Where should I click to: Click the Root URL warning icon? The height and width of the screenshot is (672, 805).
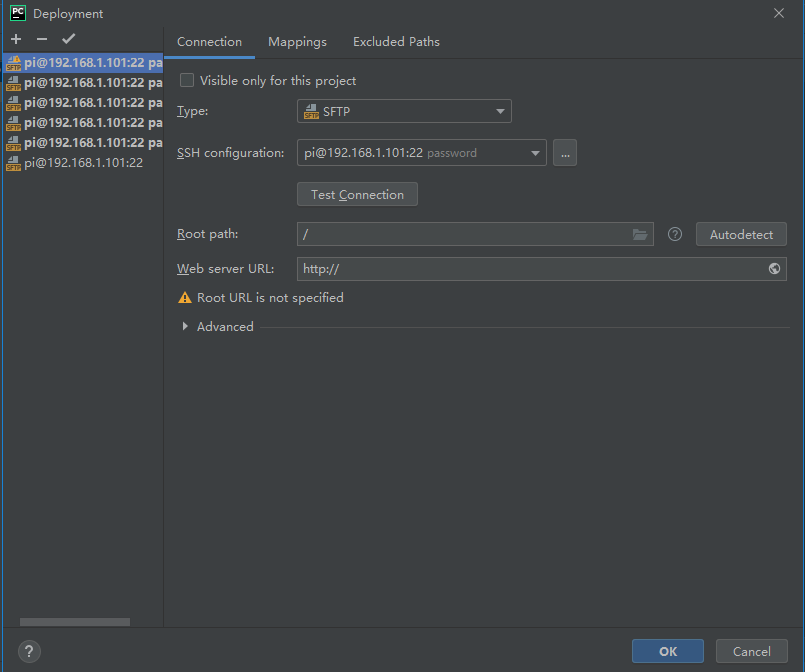(185, 297)
